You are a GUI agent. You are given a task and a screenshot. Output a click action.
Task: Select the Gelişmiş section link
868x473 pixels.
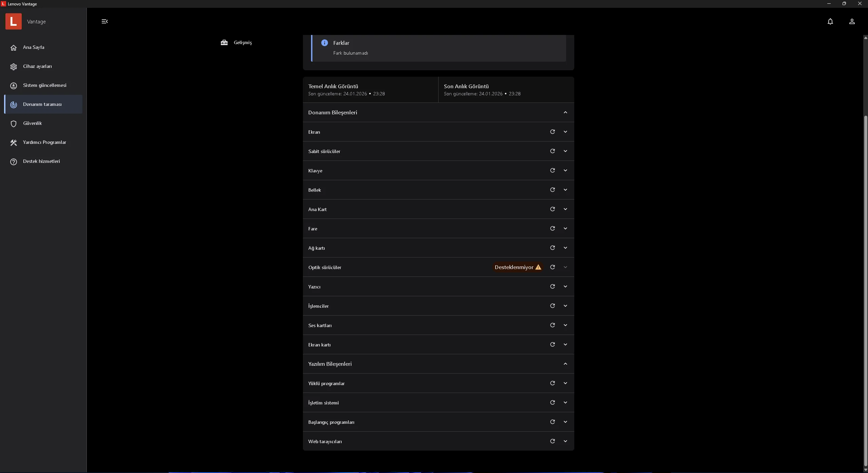242,42
